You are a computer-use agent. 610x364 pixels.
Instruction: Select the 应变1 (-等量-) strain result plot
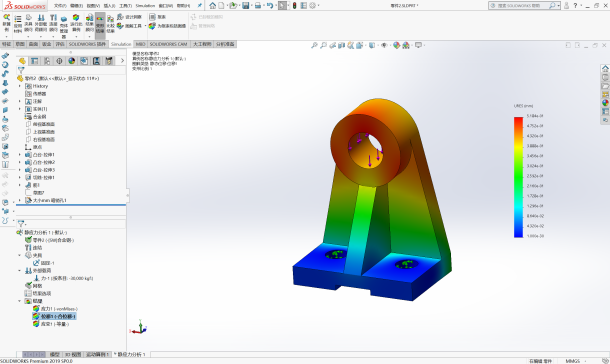tap(51, 324)
